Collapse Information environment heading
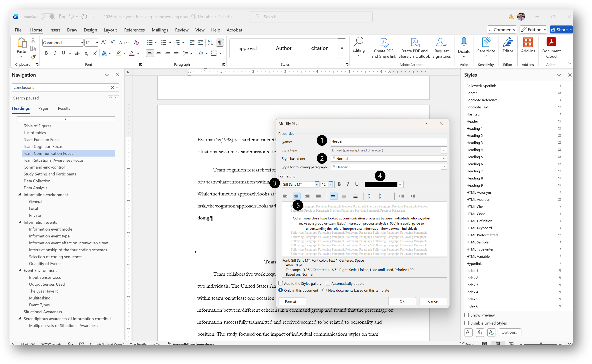 (20, 195)
